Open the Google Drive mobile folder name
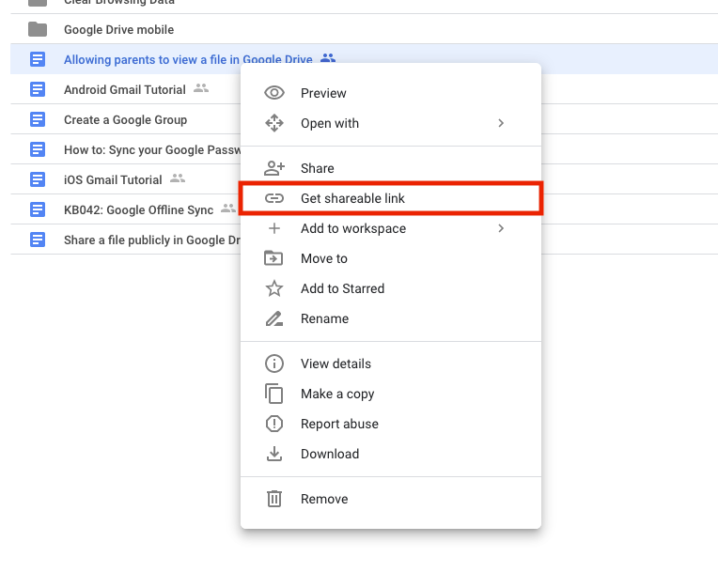The image size is (718, 588). pos(119,30)
